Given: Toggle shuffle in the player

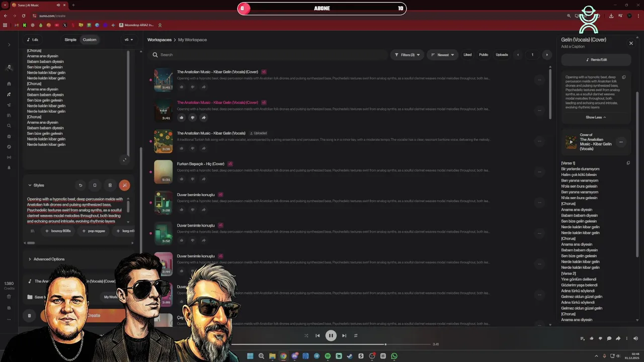Looking at the screenshot, I should (306, 335).
